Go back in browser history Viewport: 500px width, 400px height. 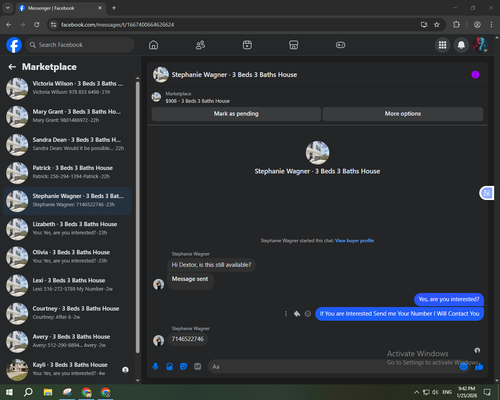[x=9, y=25]
